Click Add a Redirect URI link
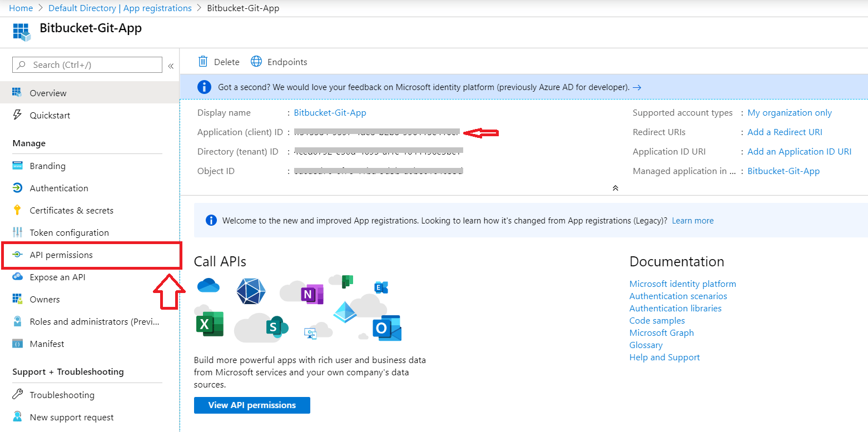 click(x=785, y=132)
